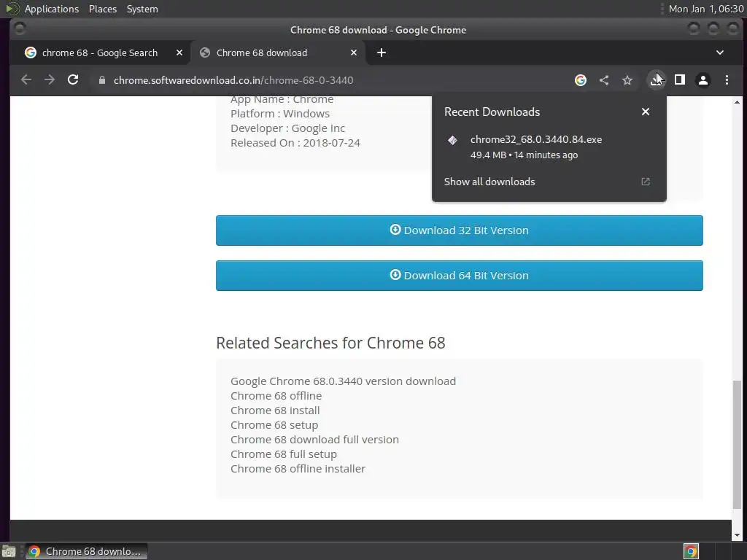
Task: Click 'Chrome 68 full setup' text
Action: pos(284,454)
